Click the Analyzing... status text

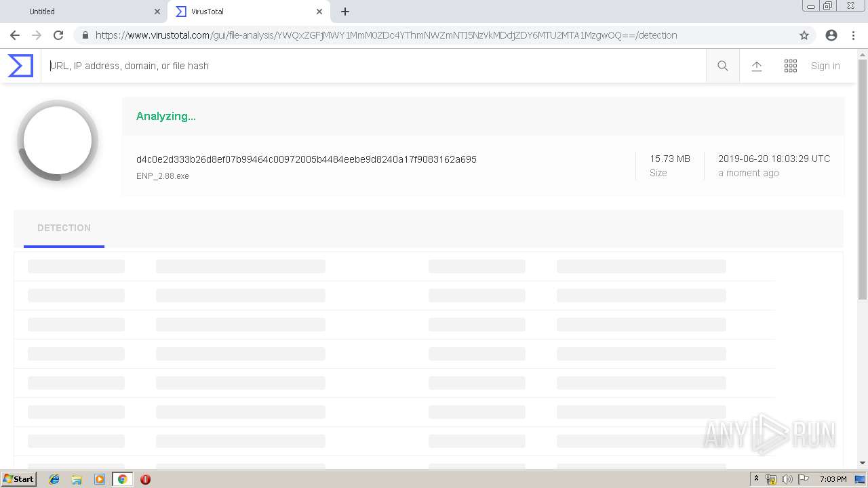[166, 116]
